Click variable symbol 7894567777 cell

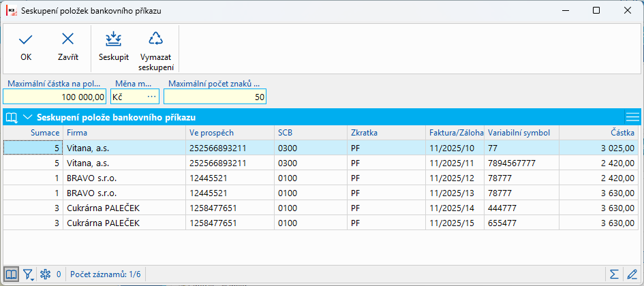(521, 163)
